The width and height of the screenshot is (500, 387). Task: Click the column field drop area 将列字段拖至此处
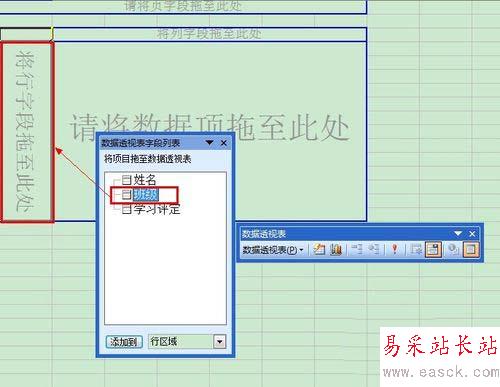coord(210,34)
